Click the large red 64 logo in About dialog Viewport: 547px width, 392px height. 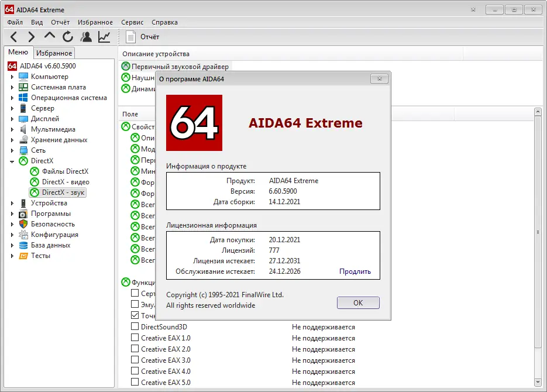(194, 123)
